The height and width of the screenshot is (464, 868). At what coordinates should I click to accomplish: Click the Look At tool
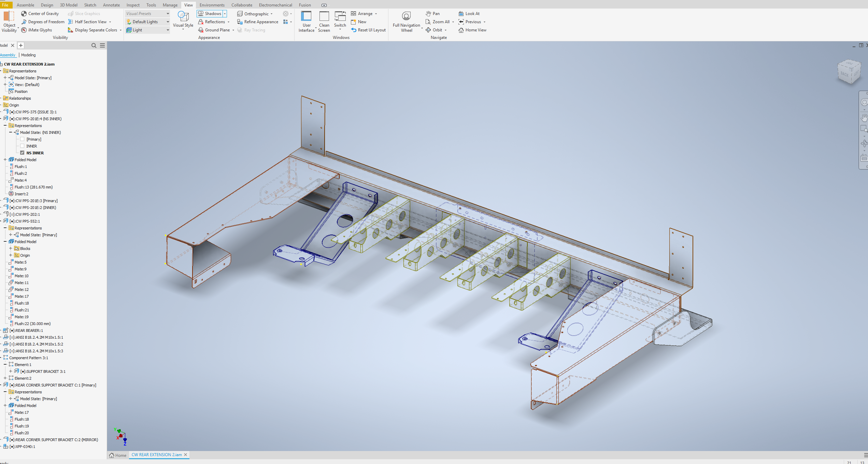point(469,14)
